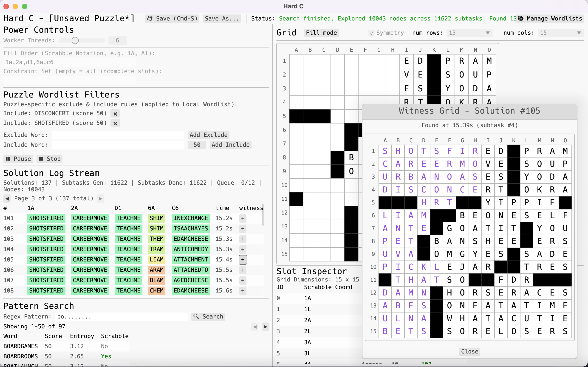Screen dimensions: 588x367
Task: Click the Fill Order input field
Action: (x=70, y=62)
